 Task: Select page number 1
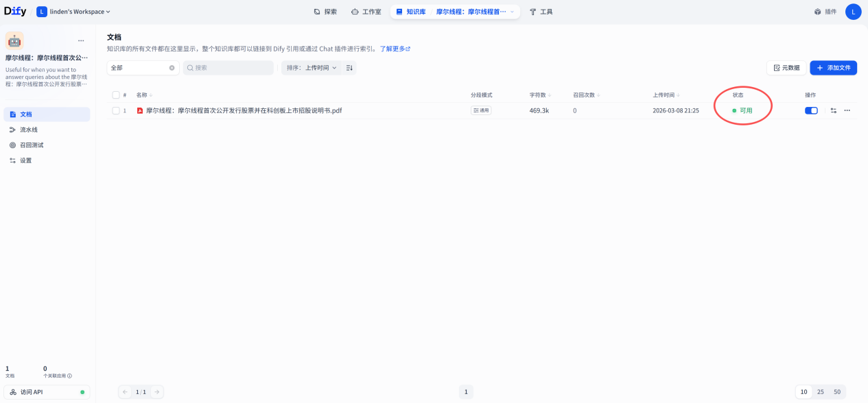pyautogui.click(x=466, y=392)
